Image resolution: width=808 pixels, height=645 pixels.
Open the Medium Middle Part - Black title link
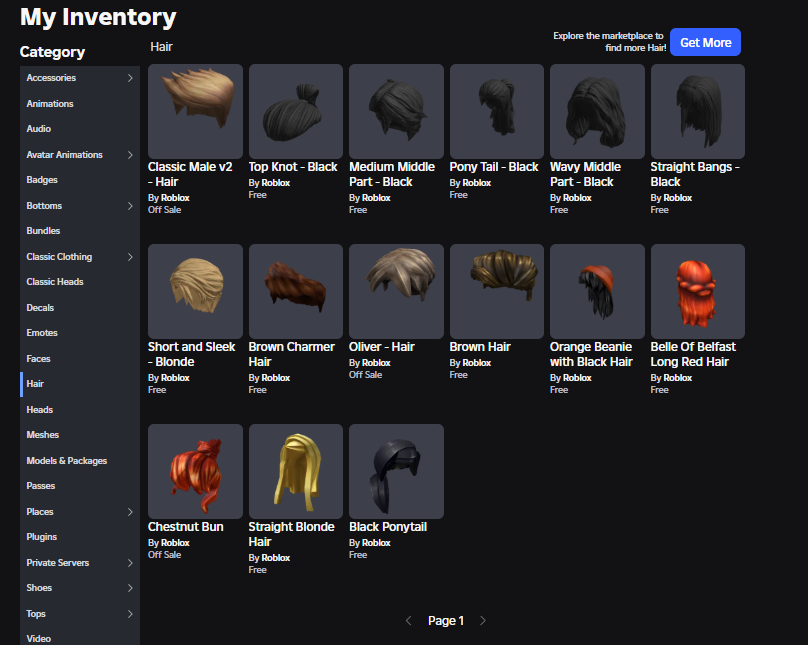[392, 174]
